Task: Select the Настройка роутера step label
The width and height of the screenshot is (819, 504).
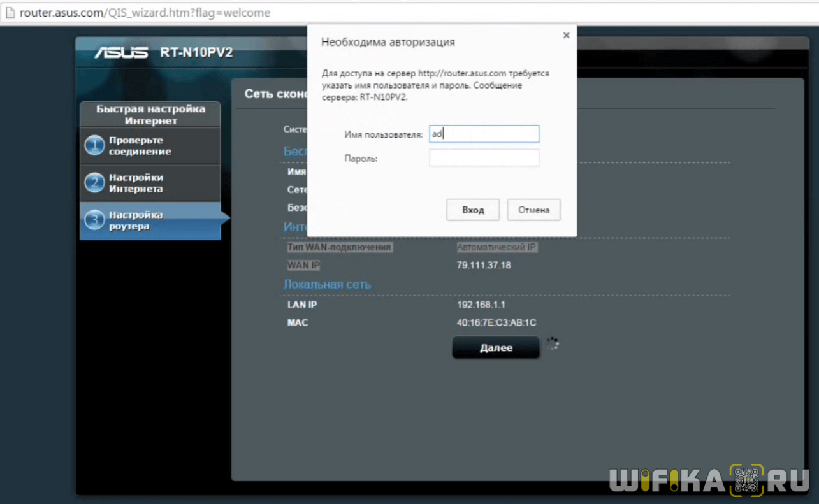Action: (136, 221)
